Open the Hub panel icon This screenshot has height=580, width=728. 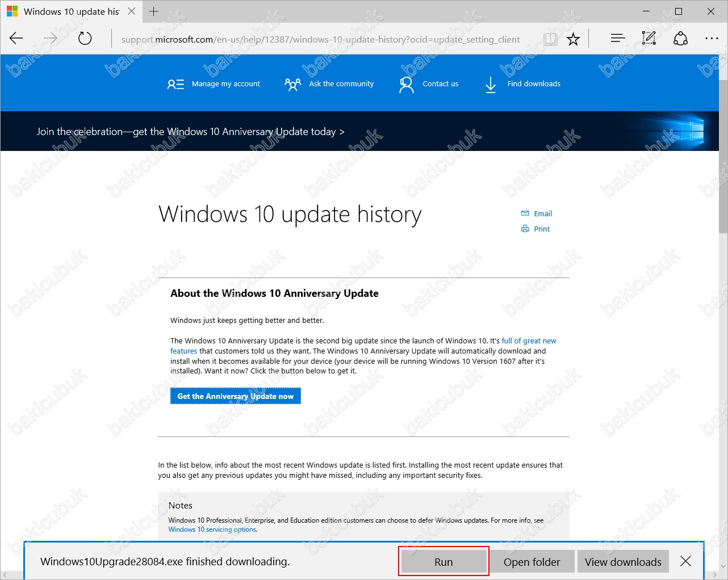(x=618, y=39)
